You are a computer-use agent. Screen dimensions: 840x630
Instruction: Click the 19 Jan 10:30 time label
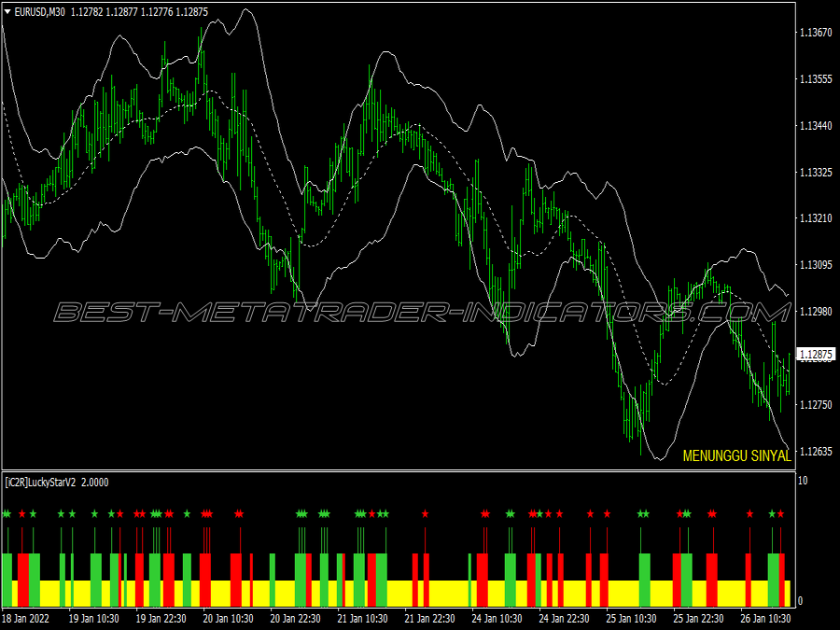pyautogui.click(x=94, y=619)
